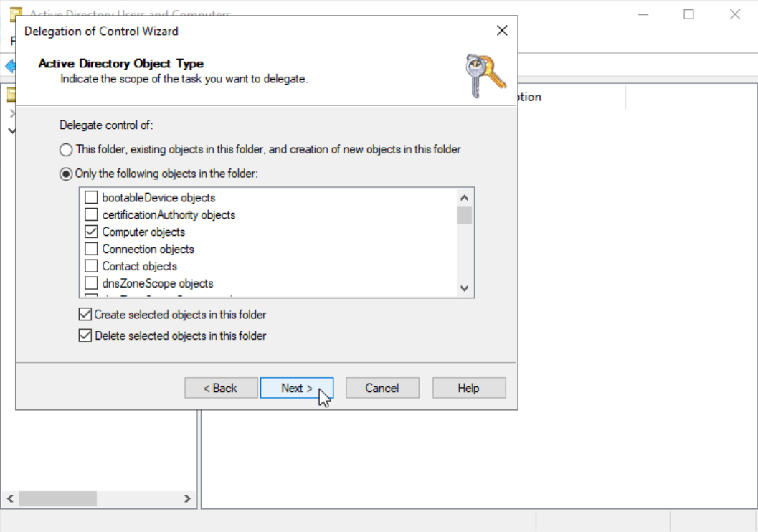Tick the certificationAuthority objects checkbox
This screenshot has height=532, width=758.
click(91, 214)
